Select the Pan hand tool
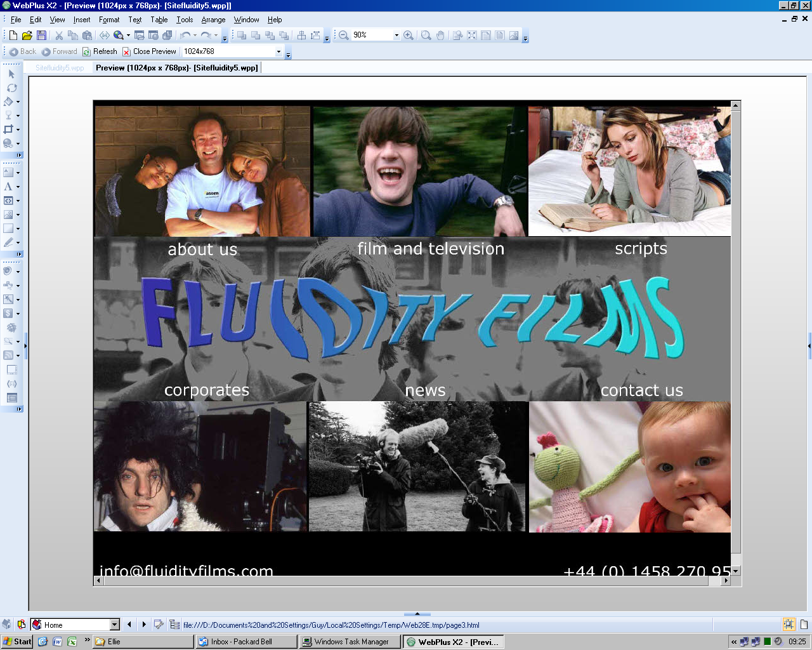 pyautogui.click(x=441, y=36)
